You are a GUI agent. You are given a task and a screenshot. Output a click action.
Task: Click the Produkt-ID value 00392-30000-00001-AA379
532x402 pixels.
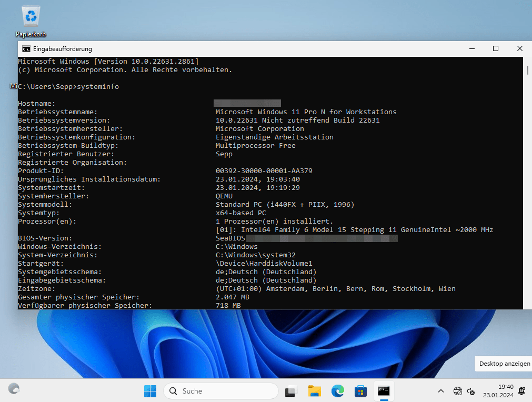[264, 171]
